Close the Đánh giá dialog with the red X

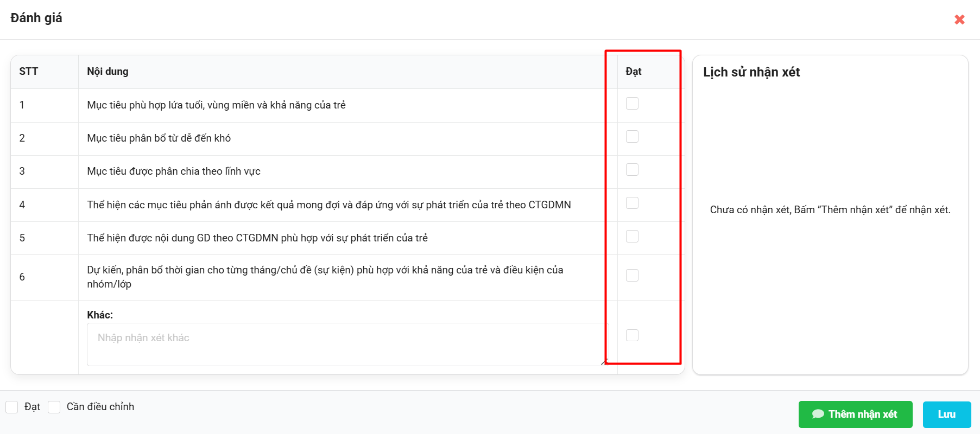[x=959, y=20]
